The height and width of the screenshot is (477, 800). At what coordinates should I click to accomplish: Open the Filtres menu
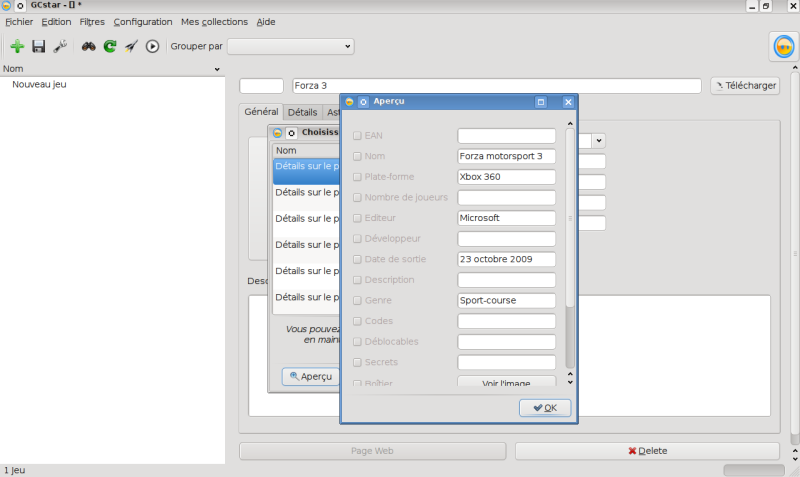pos(92,22)
